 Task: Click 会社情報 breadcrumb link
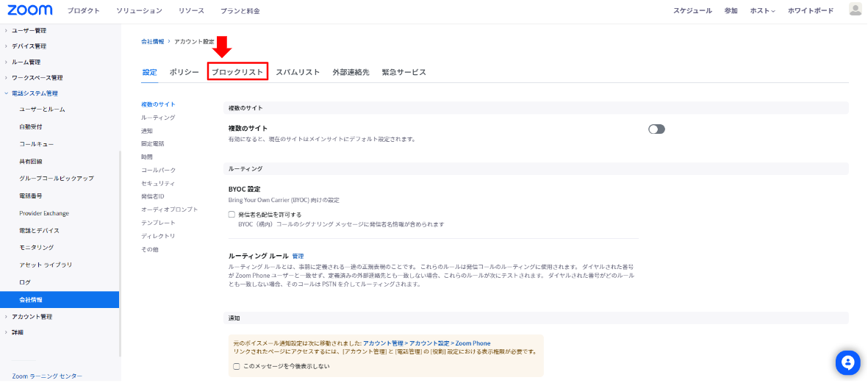153,41
